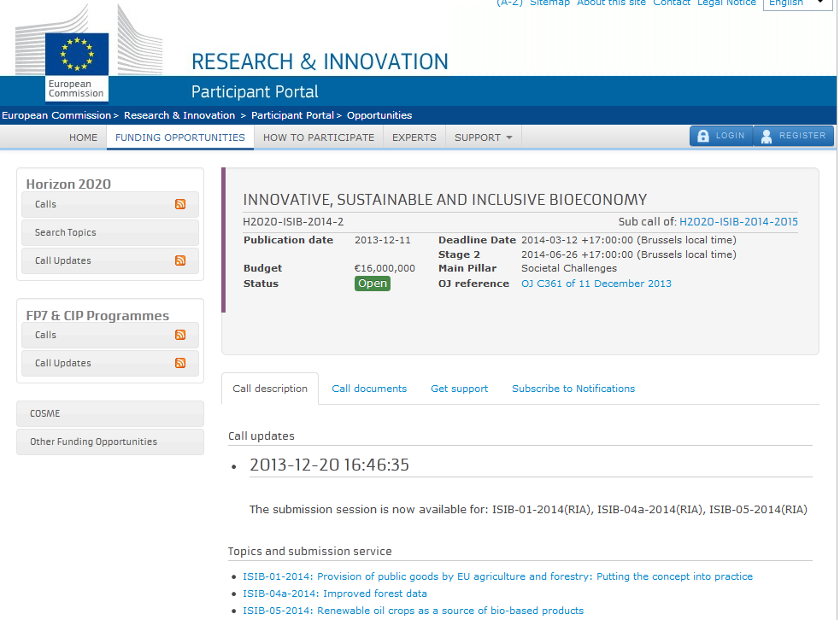This screenshot has width=840, height=620.
Task: Click the Innovative, Sustainable and Inclusive Bioeconomy title
Action: (x=444, y=200)
